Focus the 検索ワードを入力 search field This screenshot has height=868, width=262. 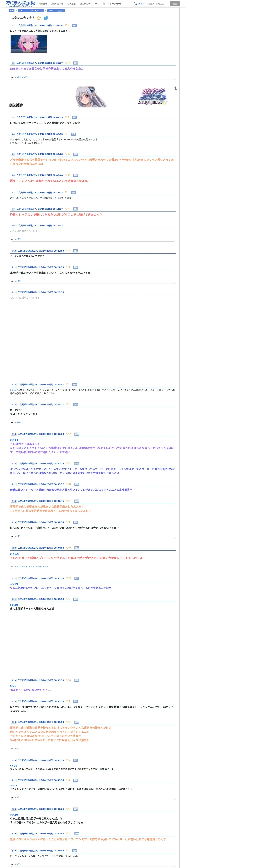coord(158,4)
